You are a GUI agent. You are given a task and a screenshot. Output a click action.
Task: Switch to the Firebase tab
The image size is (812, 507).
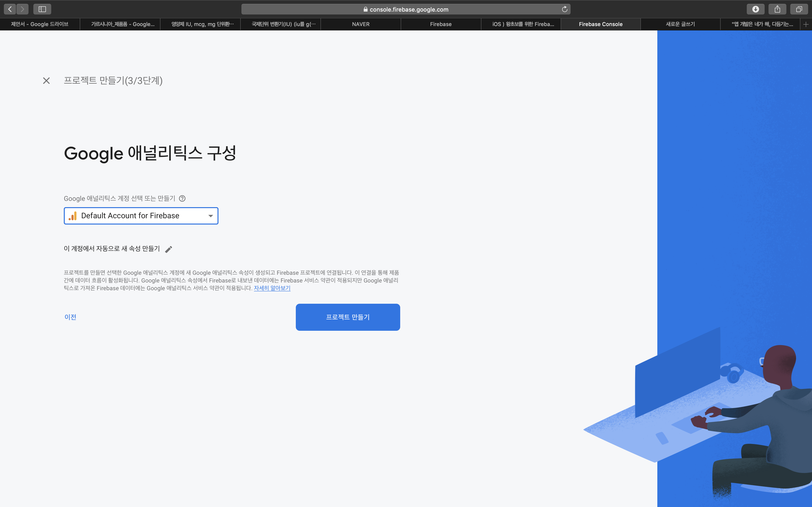(441, 24)
